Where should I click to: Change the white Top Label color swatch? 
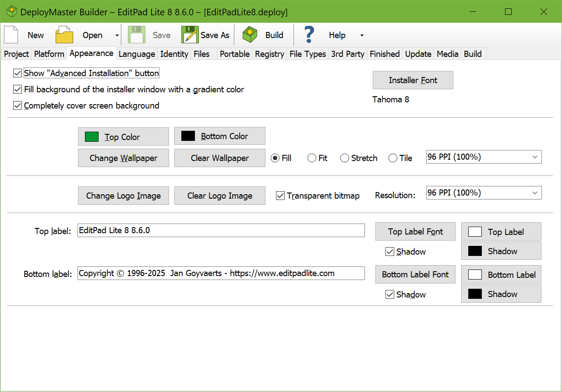click(x=501, y=231)
